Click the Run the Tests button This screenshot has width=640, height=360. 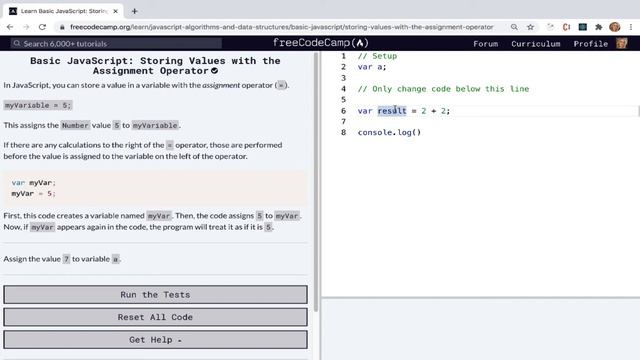(x=155, y=295)
